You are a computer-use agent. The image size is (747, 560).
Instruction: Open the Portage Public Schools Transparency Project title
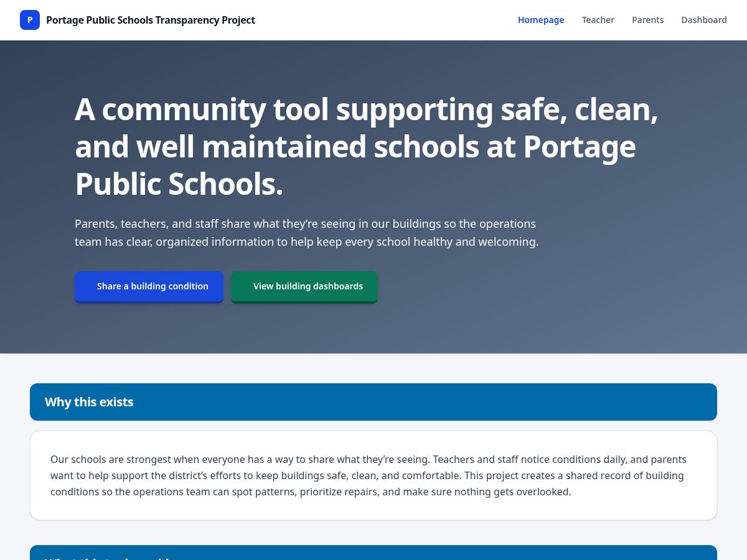point(151,20)
